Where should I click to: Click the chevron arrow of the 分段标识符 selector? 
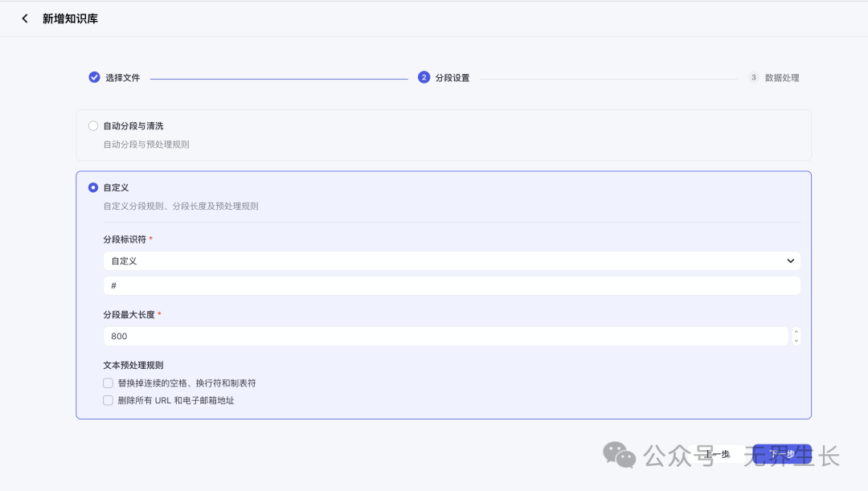pyautogui.click(x=790, y=261)
